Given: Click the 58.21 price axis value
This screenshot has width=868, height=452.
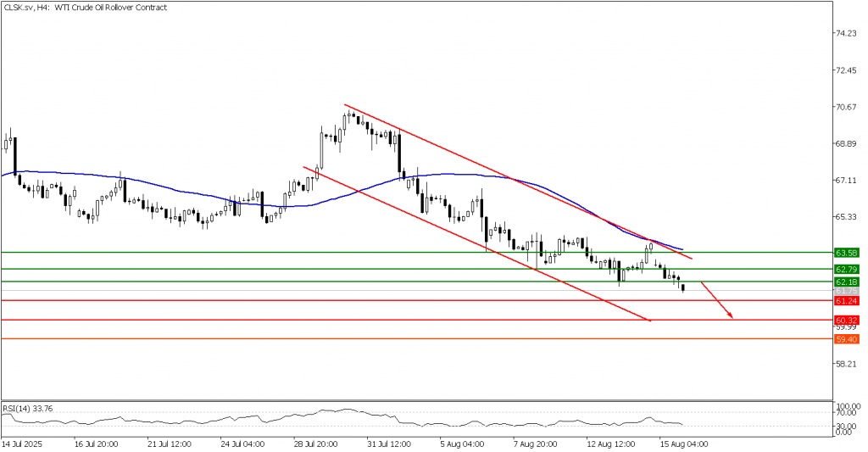Looking at the screenshot, I should (846, 364).
